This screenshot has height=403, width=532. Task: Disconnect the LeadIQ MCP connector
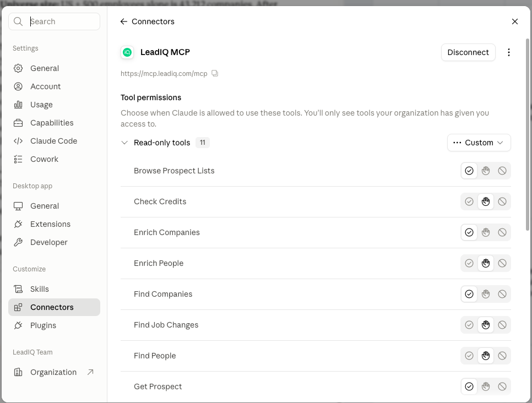(468, 52)
